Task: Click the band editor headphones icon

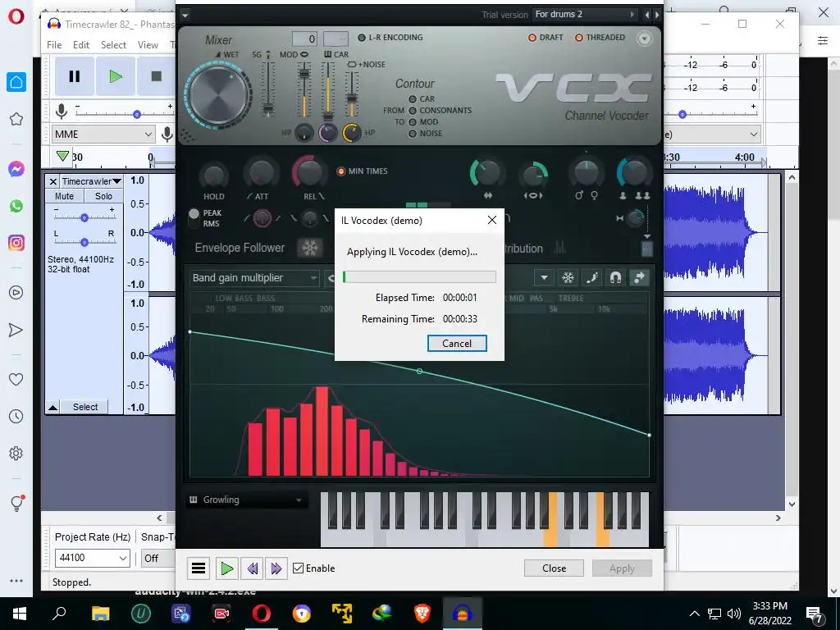Action: point(615,277)
